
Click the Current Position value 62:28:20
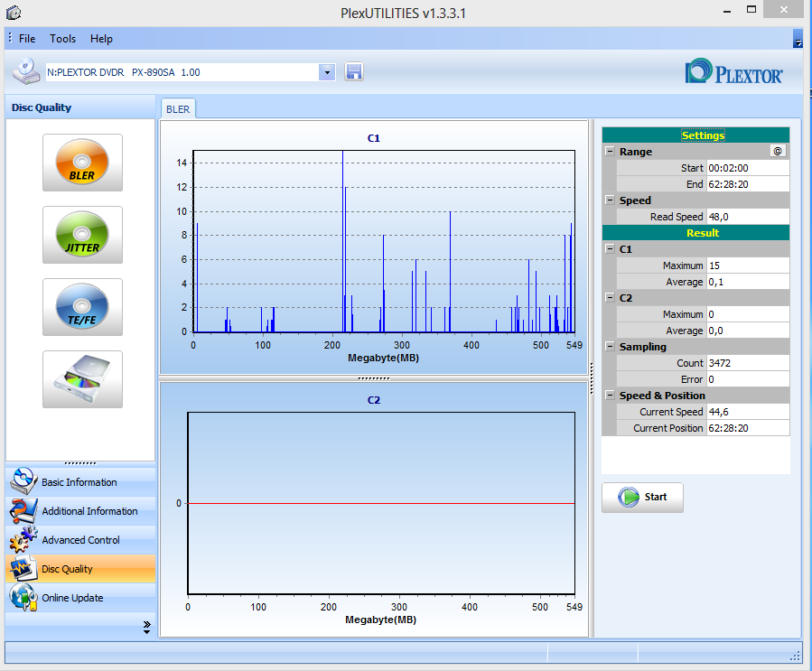point(748,428)
